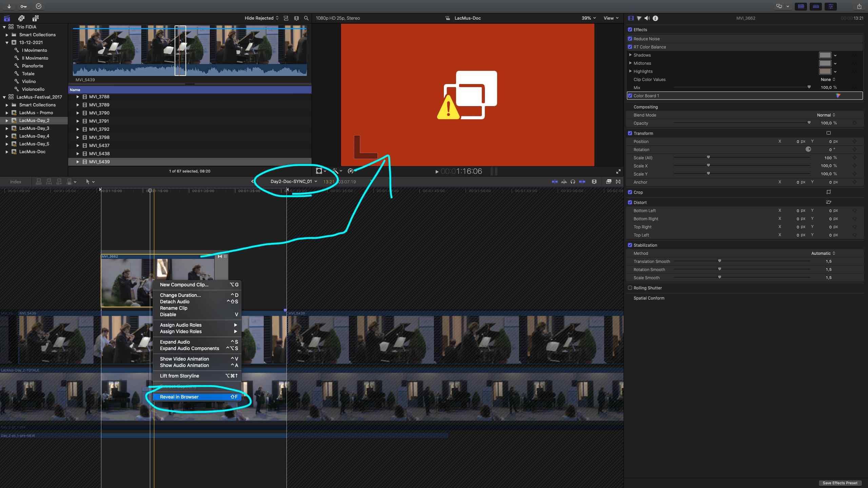Expand the Highlights section in Effects panel
The width and height of the screenshot is (868, 488).
click(631, 71)
